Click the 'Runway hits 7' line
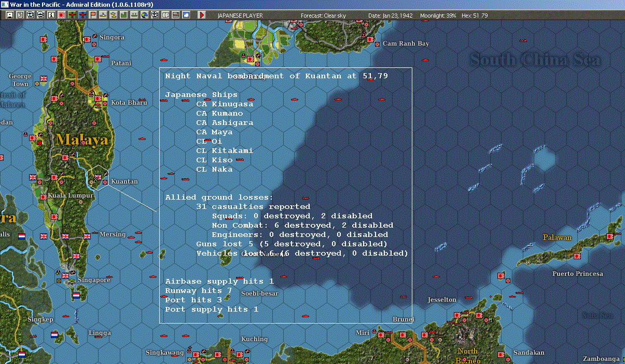 pyautogui.click(x=199, y=291)
